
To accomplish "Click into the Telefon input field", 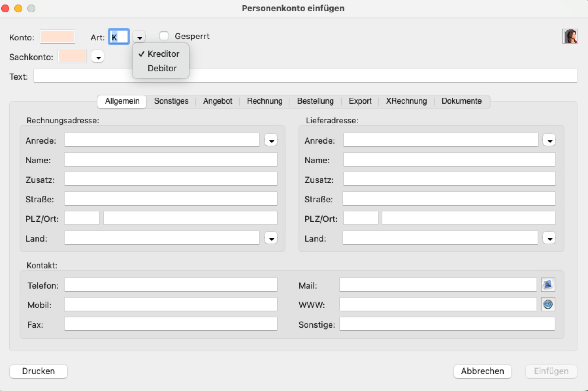I will point(171,285).
